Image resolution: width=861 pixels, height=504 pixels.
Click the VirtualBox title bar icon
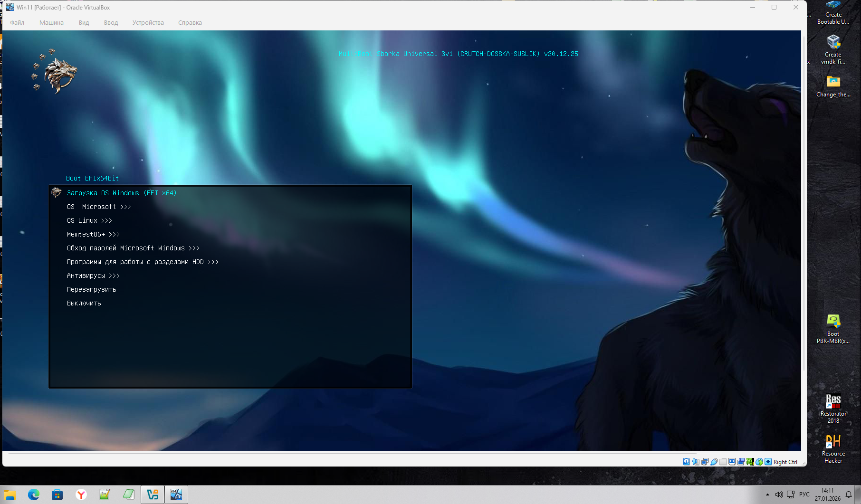click(10, 7)
